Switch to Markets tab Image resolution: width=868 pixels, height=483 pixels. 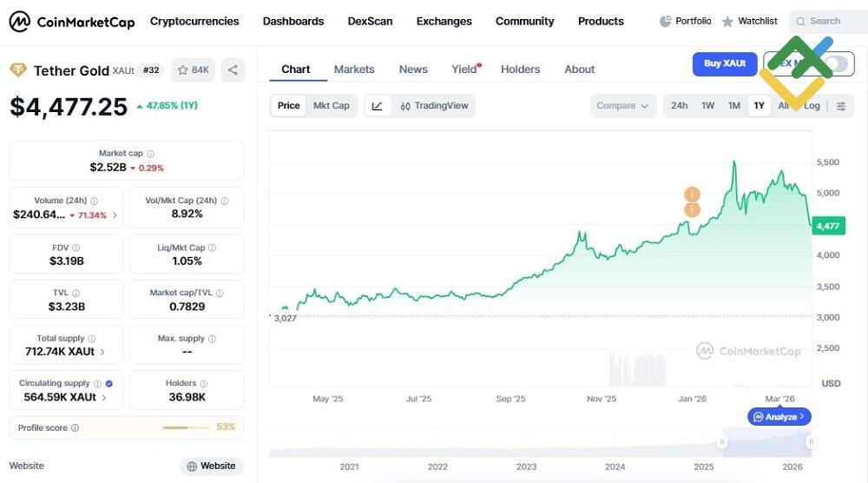(354, 69)
